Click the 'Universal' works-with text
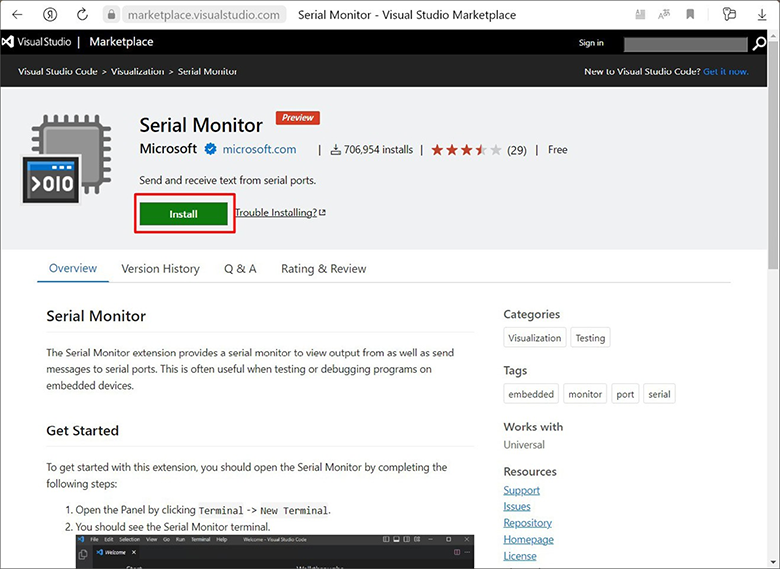This screenshot has width=780, height=569. 524,445
